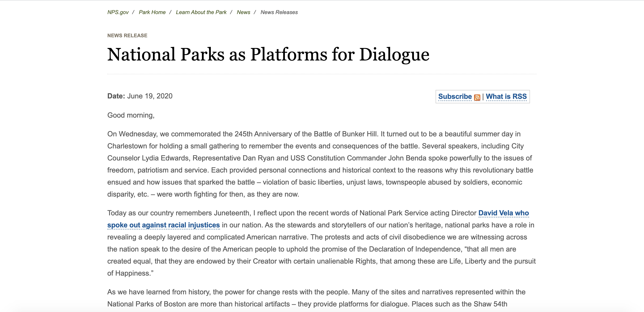Open the NPS.gov breadcrumb link
The image size is (644, 312).
(x=118, y=12)
